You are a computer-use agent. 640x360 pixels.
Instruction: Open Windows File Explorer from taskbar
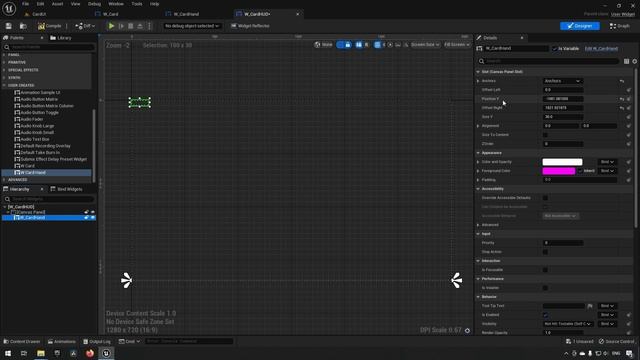(x=41, y=353)
